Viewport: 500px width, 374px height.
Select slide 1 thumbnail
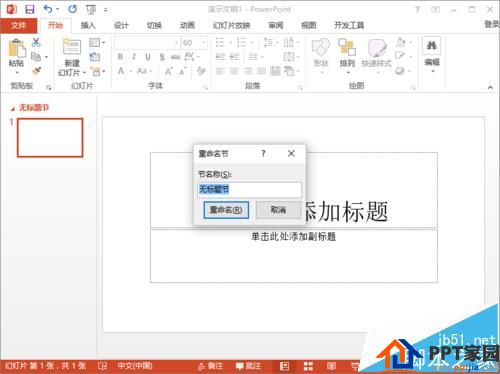click(x=50, y=138)
